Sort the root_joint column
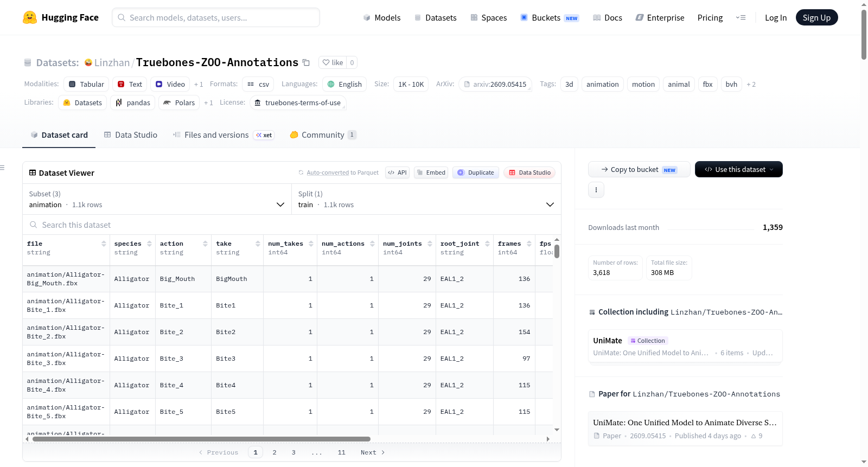This screenshot has height=467, width=868. (487, 244)
